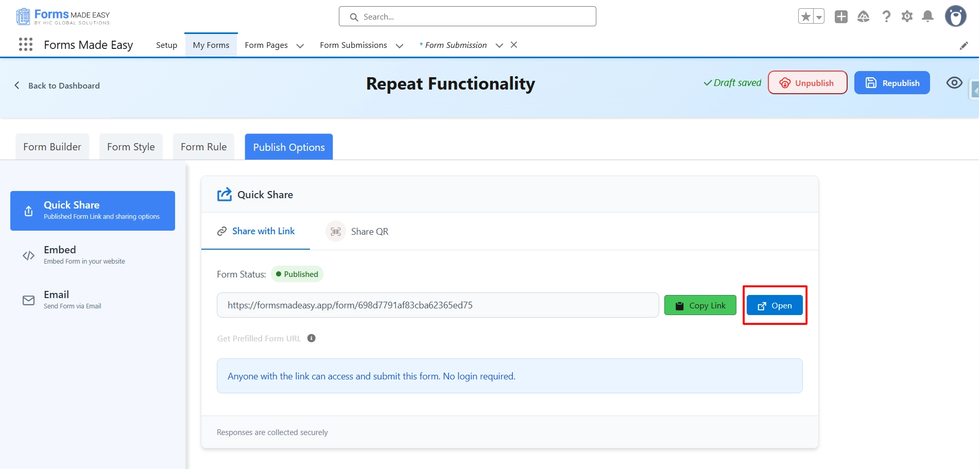Toggle form preview with eye icon
The image size is (980, 469).
point(954,83)
